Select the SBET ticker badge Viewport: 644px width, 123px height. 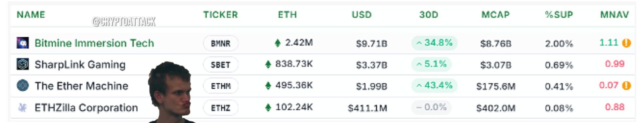pyautogui.click(x=221, y=65)
